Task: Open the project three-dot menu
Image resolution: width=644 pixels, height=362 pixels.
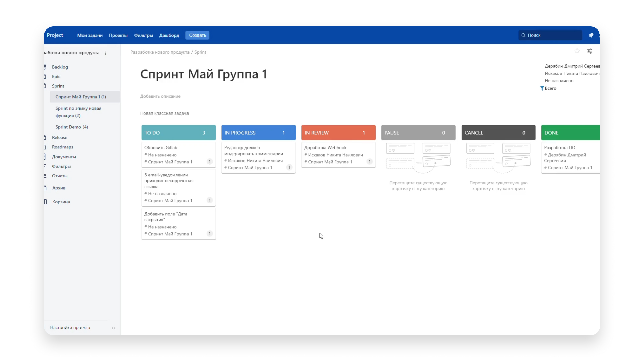Action: click(105, 53)
